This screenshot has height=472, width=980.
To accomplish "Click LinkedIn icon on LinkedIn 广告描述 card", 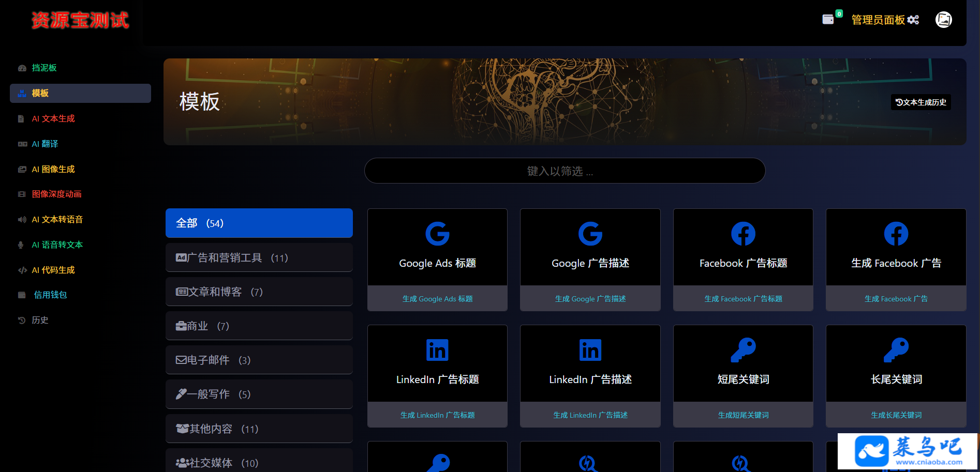I will click(590, 350).
